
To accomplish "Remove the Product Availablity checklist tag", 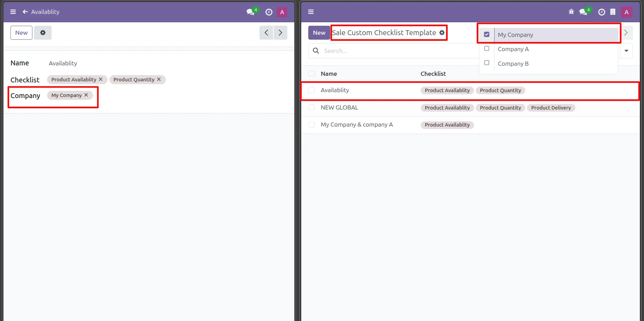I will coord(101,79).
